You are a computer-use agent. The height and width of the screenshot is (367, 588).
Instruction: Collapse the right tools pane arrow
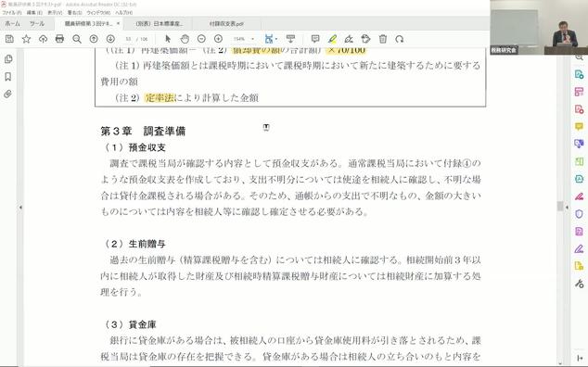point(567,208)
